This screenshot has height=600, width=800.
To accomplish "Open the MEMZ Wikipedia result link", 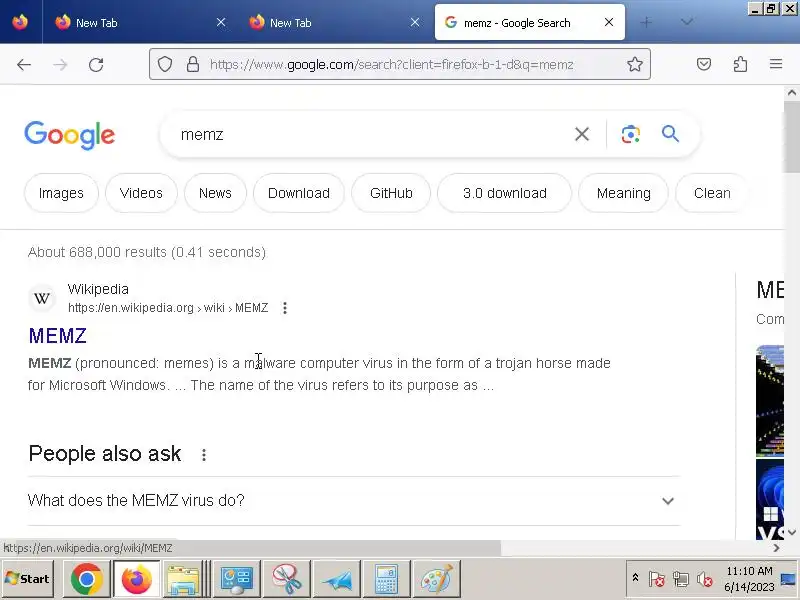I will point(58,336).
